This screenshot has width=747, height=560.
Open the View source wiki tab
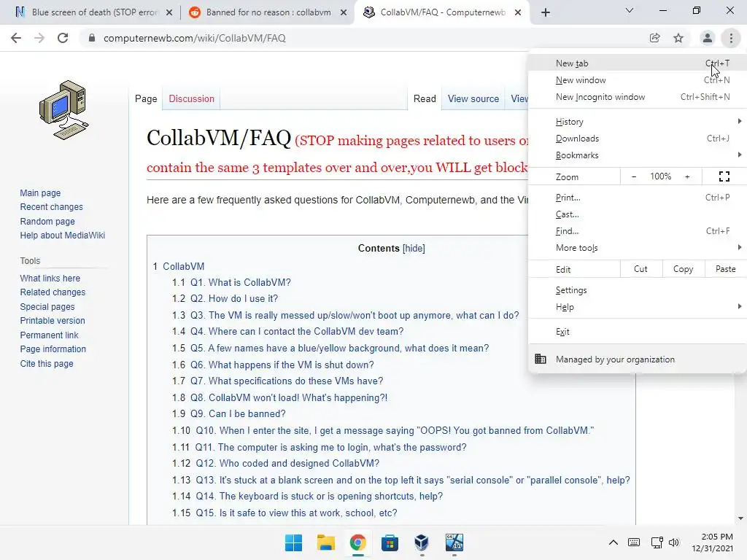(473, 98)
